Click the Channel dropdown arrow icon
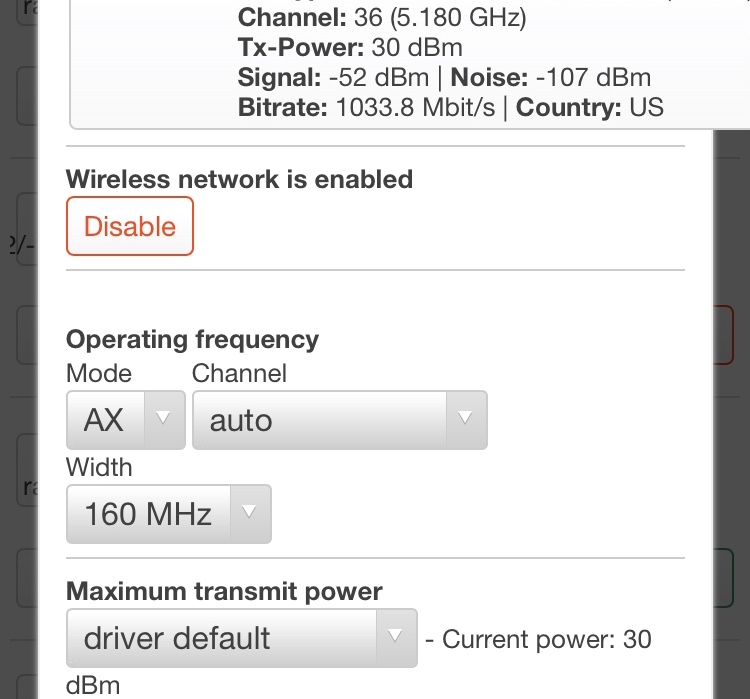The height and width of the screenshot is (699, 750). tap(465, 418)
